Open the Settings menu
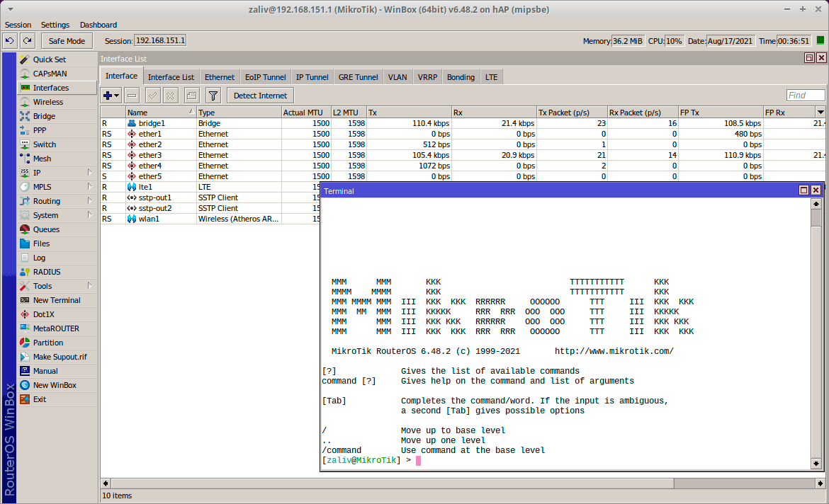Screen dimensions: 829x504 tap(55, 25)
